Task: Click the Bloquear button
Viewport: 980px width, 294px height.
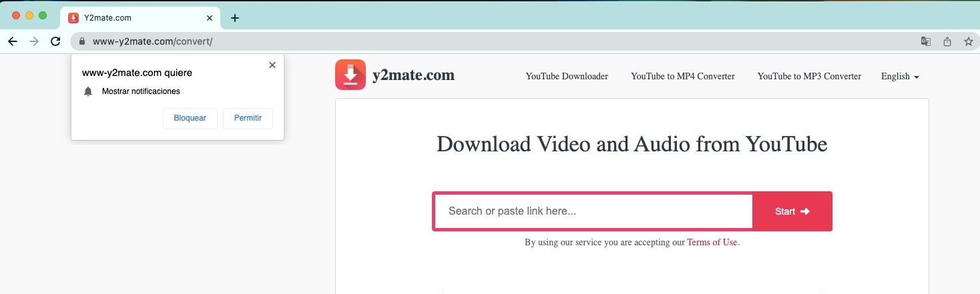Action: pos(190,118)
